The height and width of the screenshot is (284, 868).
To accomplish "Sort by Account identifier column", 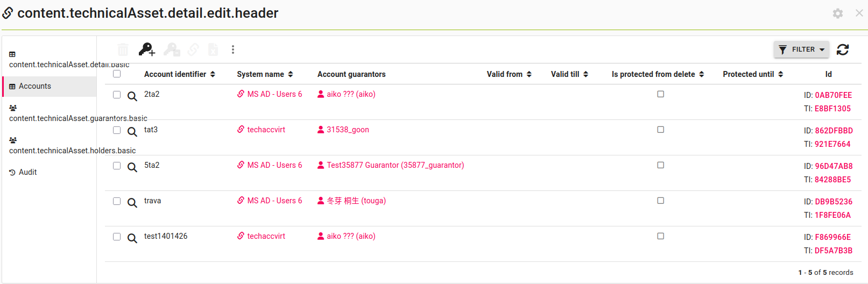I will 179,74.
